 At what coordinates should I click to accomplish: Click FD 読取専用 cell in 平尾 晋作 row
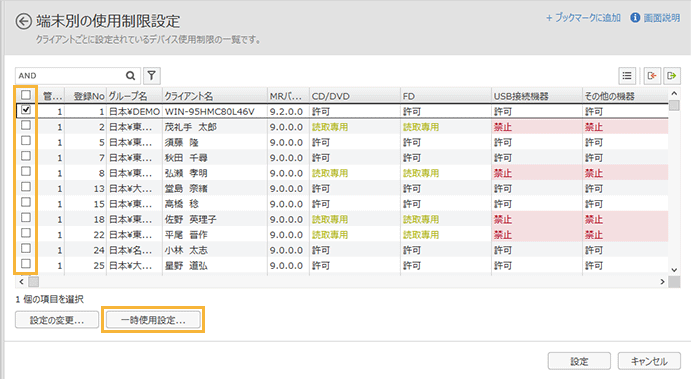446,235
